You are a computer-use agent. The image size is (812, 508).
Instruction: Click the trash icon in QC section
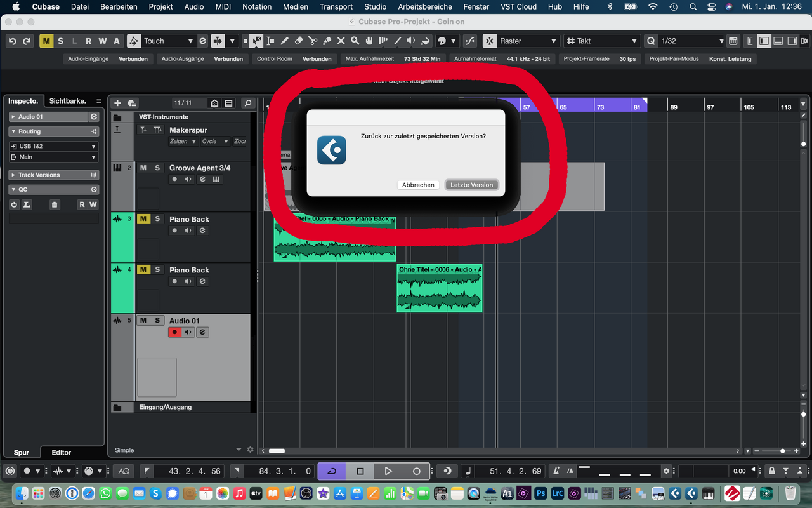tap(55, 204)
